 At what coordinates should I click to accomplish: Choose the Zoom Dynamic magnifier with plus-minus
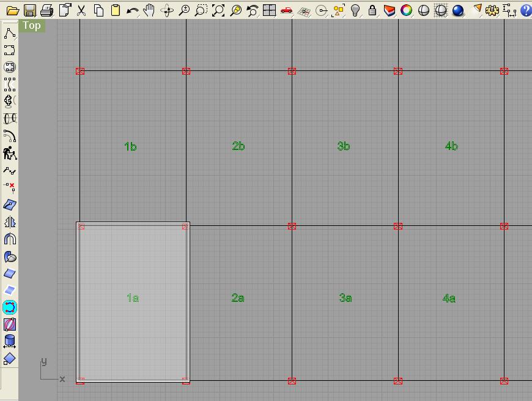[x=184, y=10]
